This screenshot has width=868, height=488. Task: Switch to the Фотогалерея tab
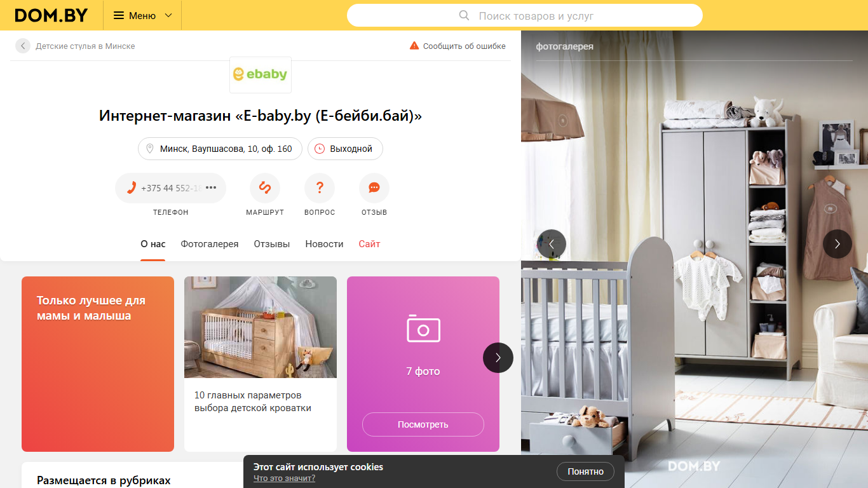pyautogui.click(x=210, y=244)
